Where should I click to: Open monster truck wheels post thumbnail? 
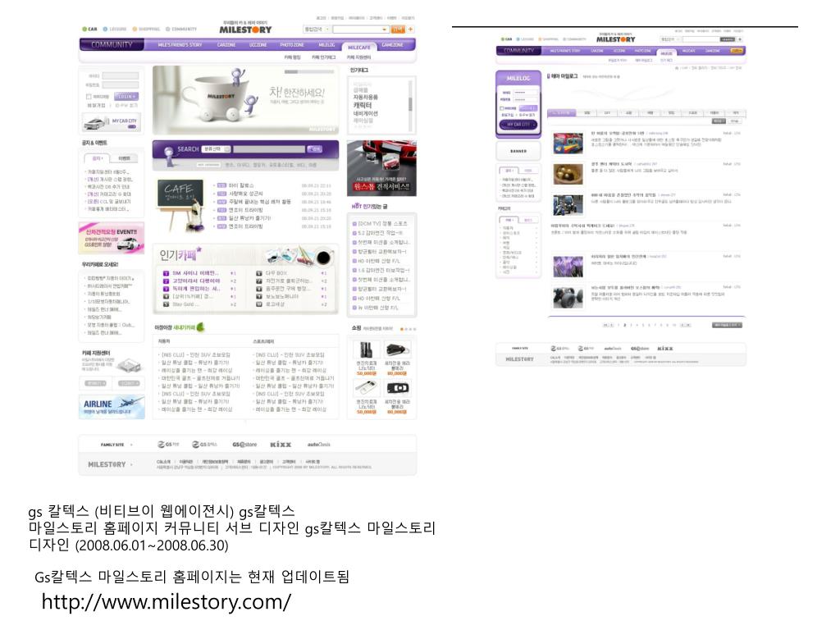point(568,297)
